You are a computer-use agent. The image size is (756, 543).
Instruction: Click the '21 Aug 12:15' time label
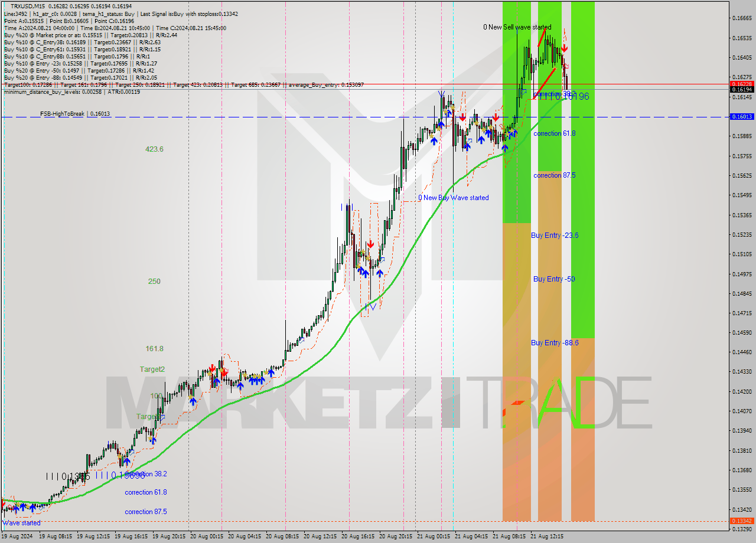pos(547,537)
